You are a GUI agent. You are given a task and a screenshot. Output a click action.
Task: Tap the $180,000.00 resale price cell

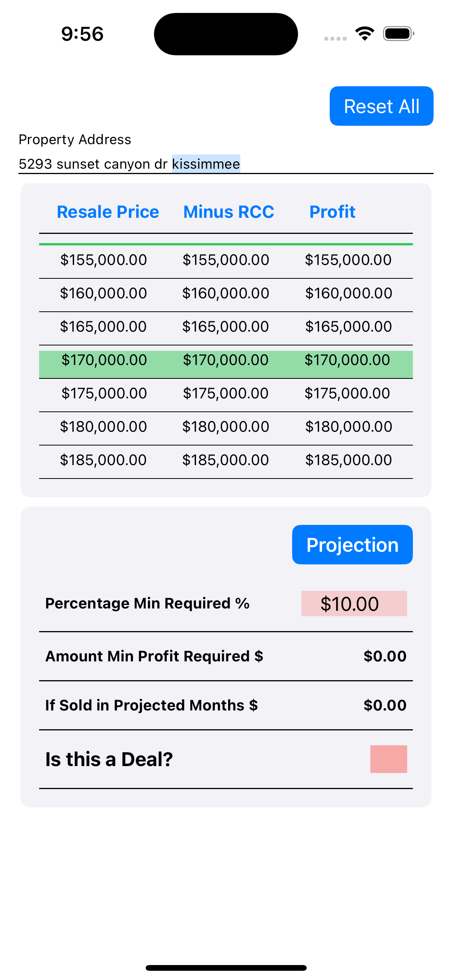tap(104, 427)
